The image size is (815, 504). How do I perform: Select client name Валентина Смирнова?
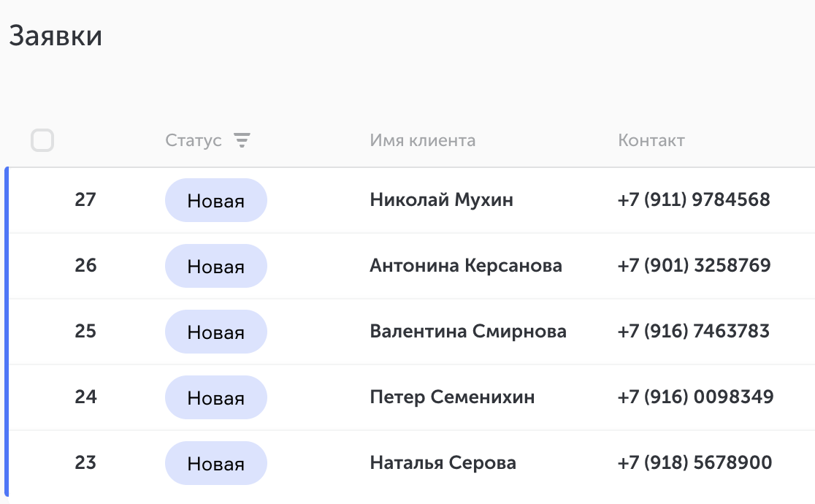click(468, 331)
